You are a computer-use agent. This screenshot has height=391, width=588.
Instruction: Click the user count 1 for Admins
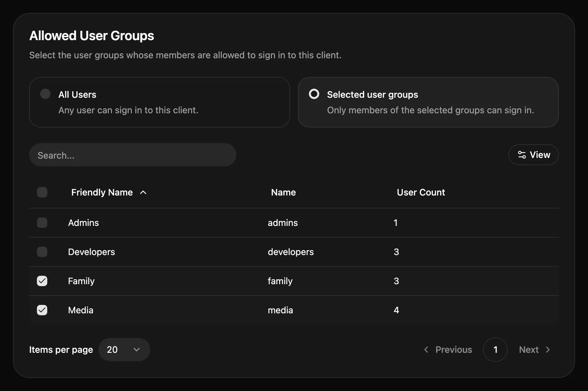[x=396, y=223]
